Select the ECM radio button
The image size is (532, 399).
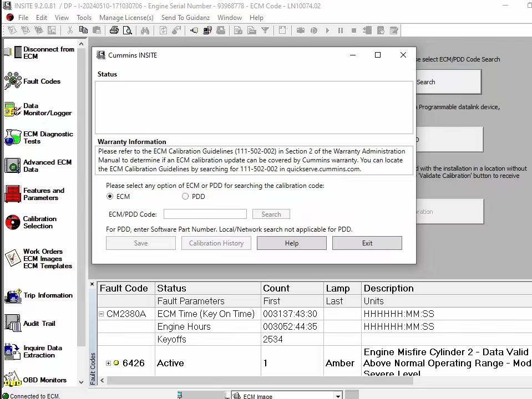[110, 196]
